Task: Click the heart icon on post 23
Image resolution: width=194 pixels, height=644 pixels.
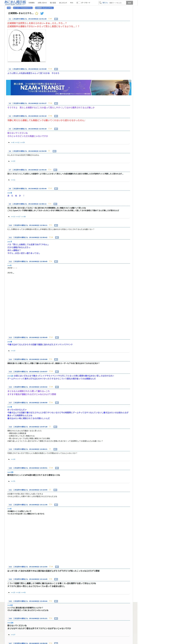Action: [50, 567]
